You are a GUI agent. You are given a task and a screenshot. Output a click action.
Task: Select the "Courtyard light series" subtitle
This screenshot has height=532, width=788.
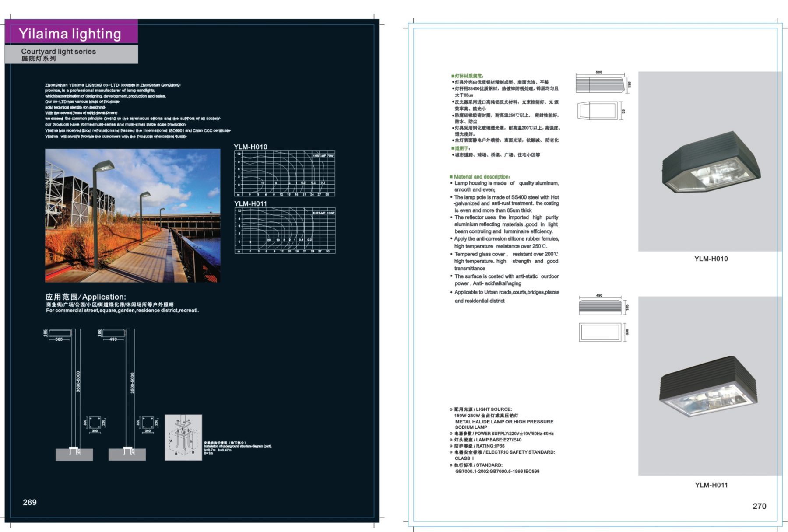[58, 51]
